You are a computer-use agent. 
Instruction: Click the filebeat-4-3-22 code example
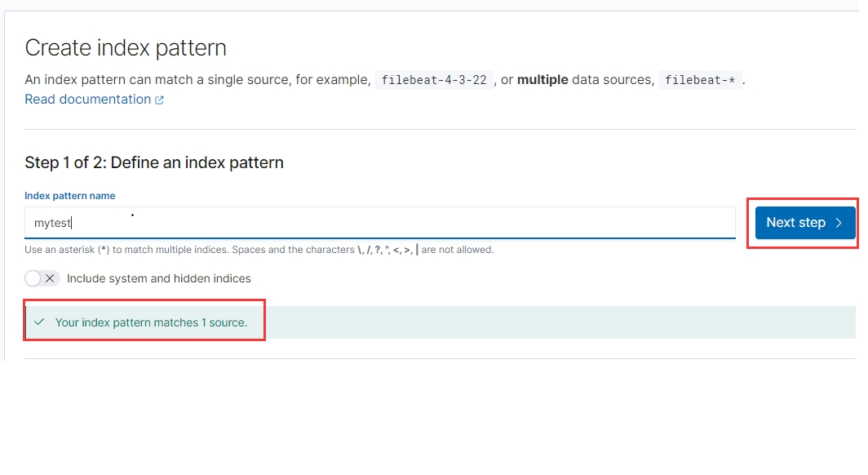(x=434, y=80)
